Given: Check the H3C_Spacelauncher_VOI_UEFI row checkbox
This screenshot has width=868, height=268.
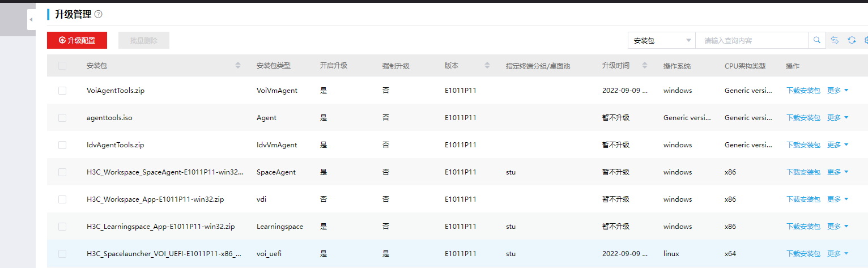Looking at the screenshot, I should tap(62, 254).
